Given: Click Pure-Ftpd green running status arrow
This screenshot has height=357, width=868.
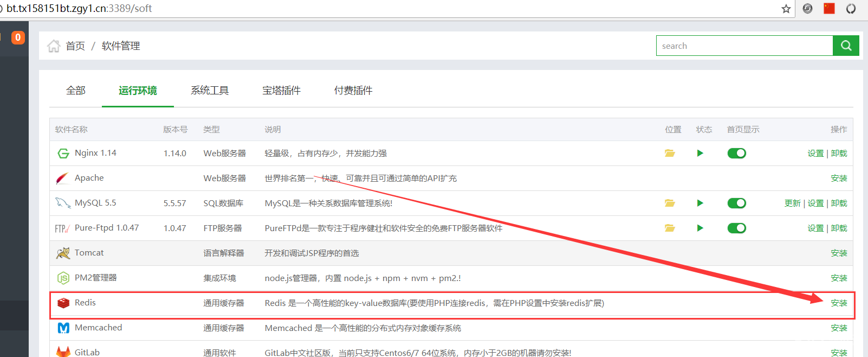Looking at the screenshot, I should click(700, 228).
